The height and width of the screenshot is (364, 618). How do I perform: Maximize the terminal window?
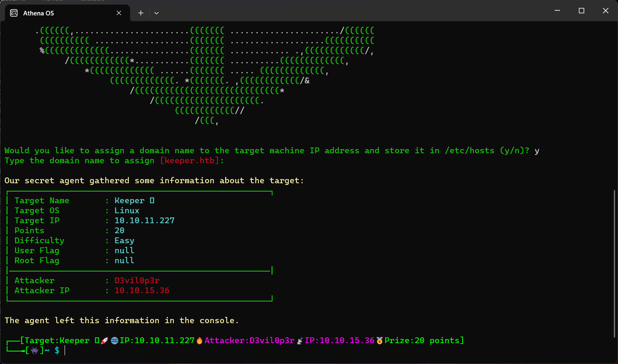click(581, 10)
